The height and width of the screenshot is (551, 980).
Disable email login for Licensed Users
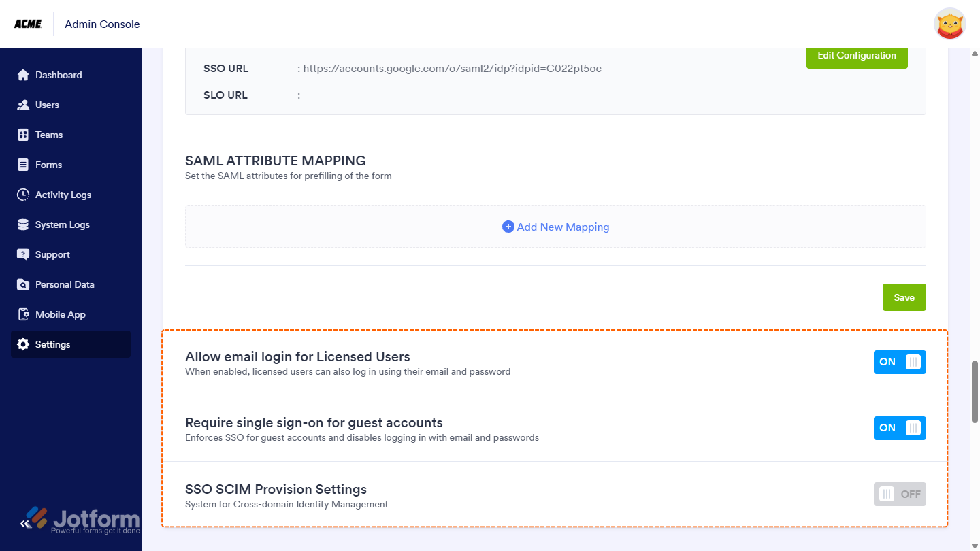tap(900, 362)
